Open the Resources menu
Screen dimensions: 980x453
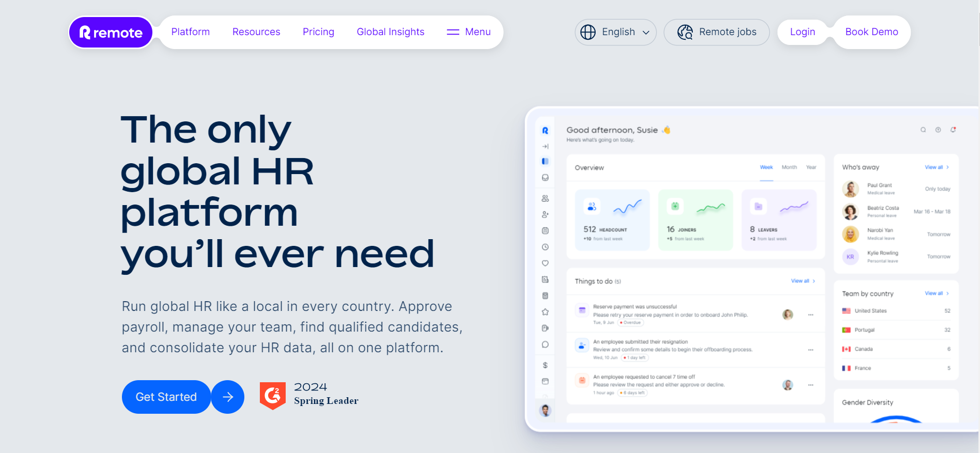click(256, 32)
